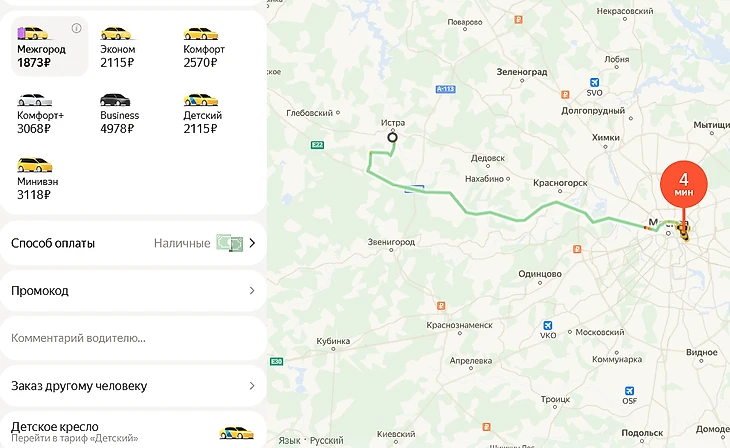Open info icon on Межгород tariff
The height and width of the screenshot is (448, 730).
click(77, 28)
